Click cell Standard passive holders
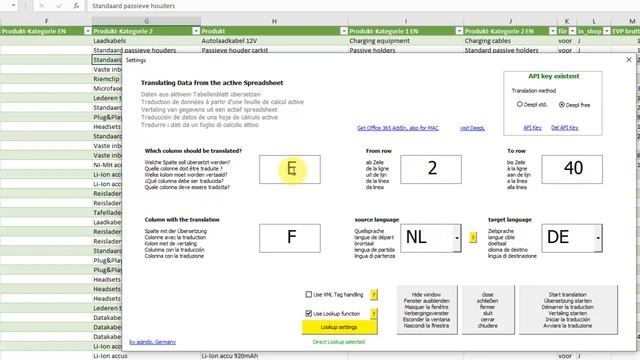 click(x=510, y=50)
